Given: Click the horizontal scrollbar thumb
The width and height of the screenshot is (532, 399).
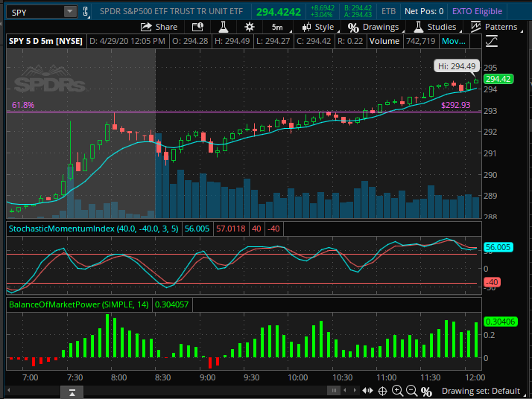Looking at the screenshot, I should [334, 391].
